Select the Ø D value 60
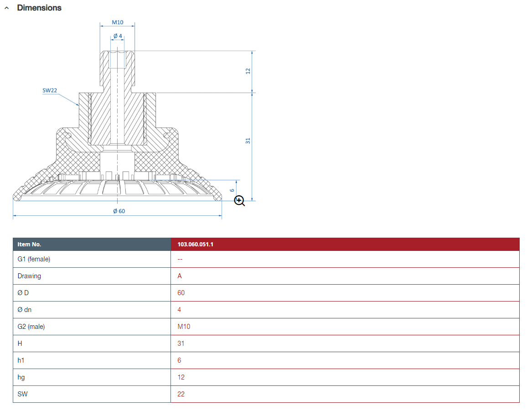This screenshot has width=532, height=411. coord(181,293)
